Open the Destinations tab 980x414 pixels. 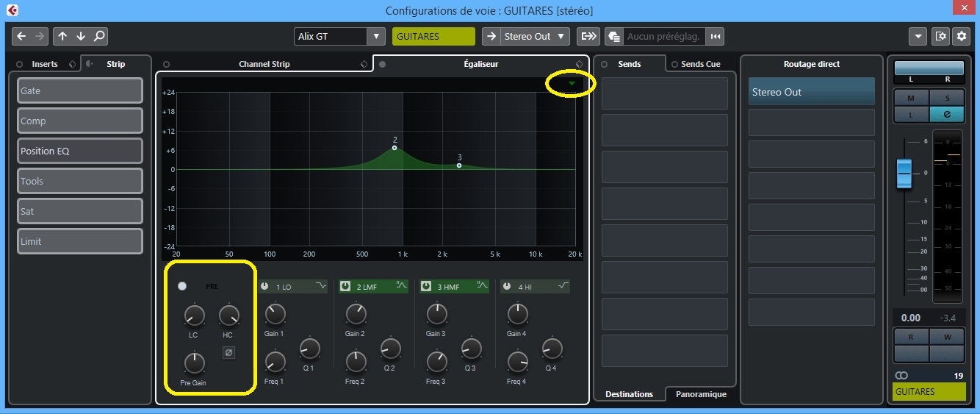click(629, 394)
